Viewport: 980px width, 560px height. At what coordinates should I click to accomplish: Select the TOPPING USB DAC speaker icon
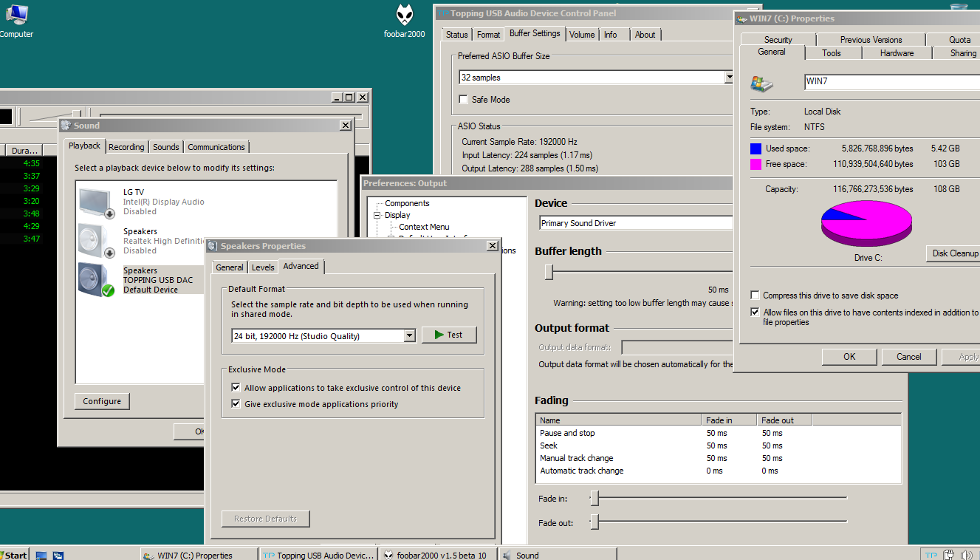pyautogui.click(x=97, y=281)
